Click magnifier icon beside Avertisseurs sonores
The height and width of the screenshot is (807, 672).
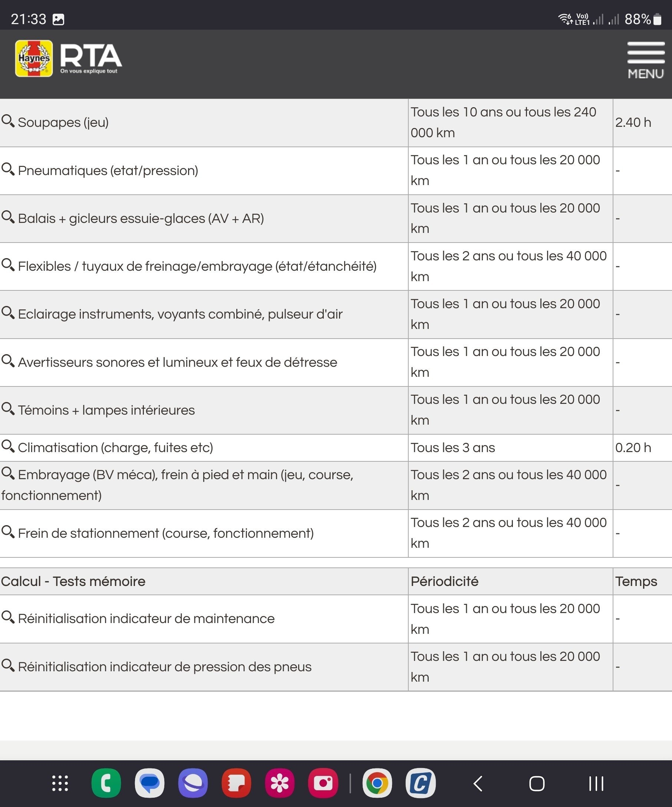click(8, 361)
